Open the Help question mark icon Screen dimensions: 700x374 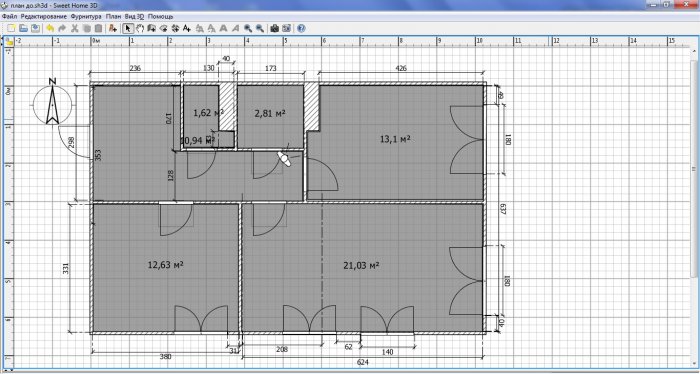301,28
